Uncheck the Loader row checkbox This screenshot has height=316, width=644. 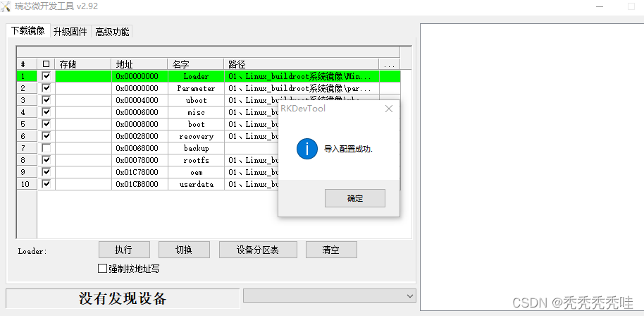click(x=47, y=76)
